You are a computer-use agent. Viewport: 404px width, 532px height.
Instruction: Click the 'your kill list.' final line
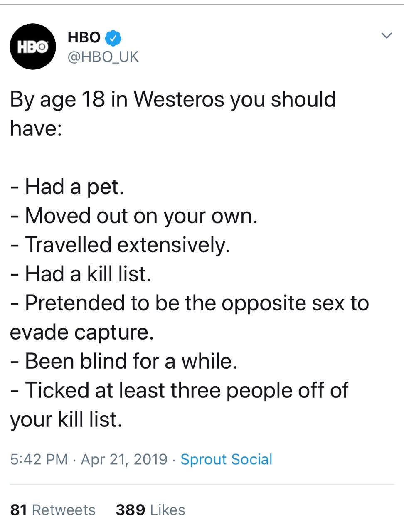tap(66, 420)
